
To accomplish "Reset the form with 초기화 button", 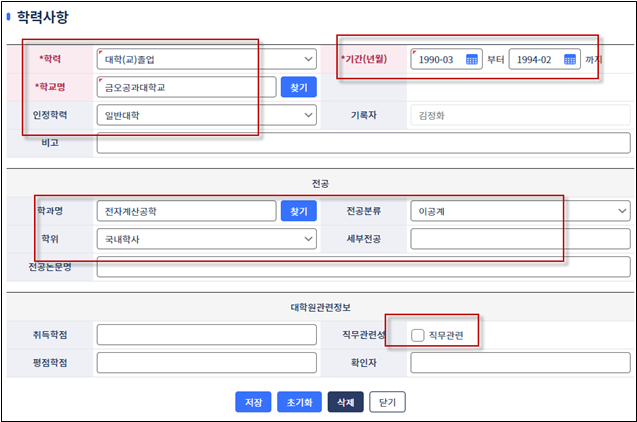I will [299, 402].
